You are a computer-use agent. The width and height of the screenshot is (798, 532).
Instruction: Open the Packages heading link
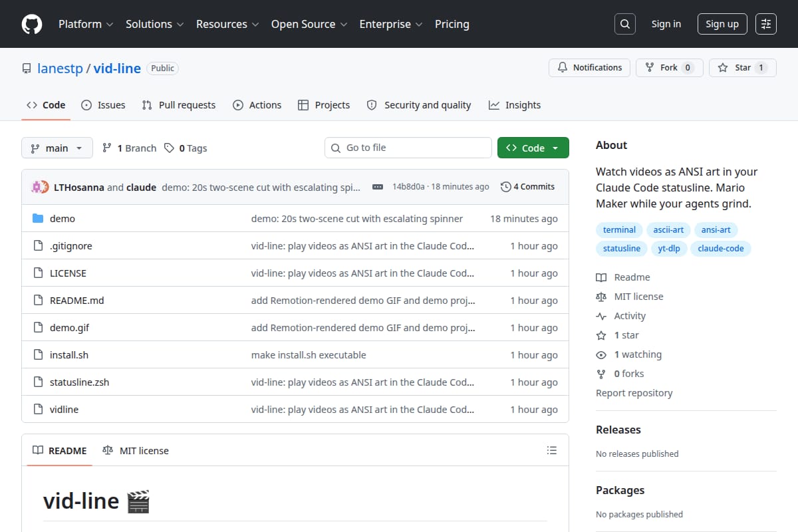coord(620,490)
